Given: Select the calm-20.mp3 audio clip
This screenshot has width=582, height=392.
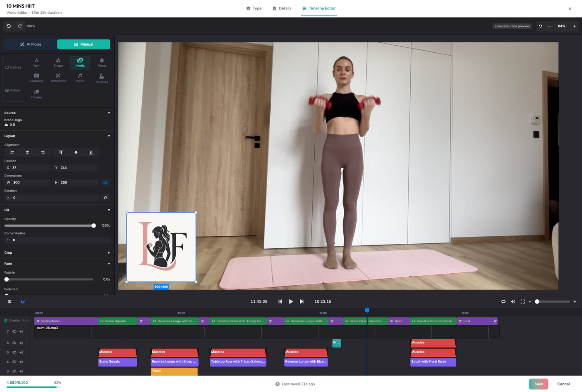Looking at the screenshot, I should click(x=266, y=331).
